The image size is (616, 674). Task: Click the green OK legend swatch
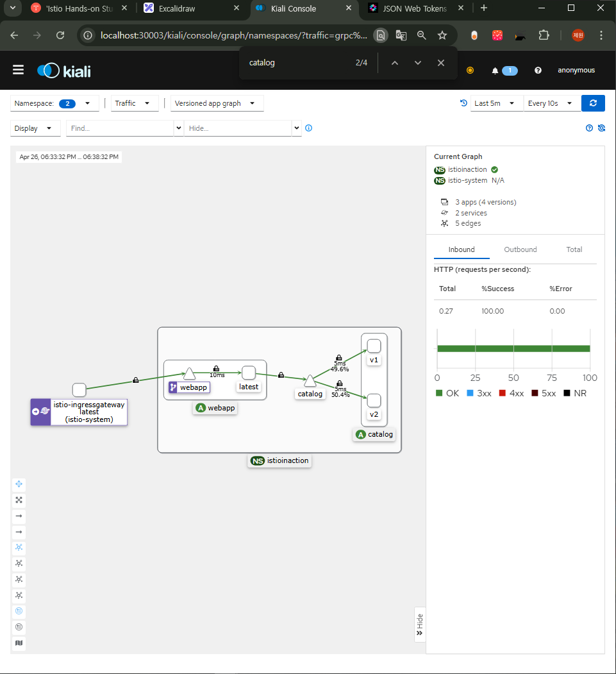point(439,393)
